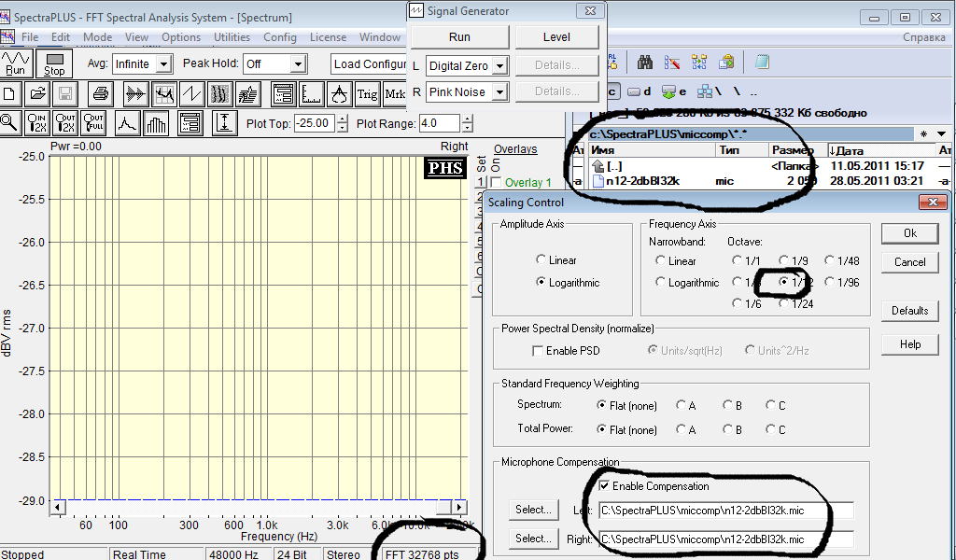Click the plot scrollbar right arrow
The width and height of the screenshot is (956, 560).
[x=459, y=507]
